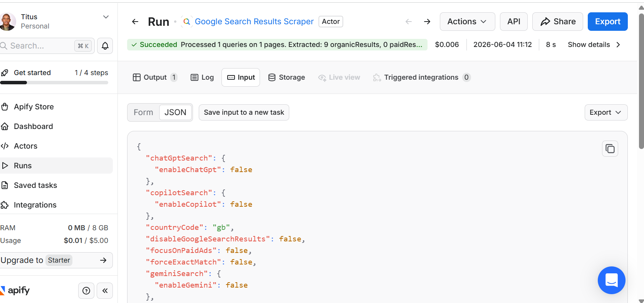The height and width of the screenshot is (303, 644).
Task: Collapse the sidebar with the double chevron
Action: 105,291
